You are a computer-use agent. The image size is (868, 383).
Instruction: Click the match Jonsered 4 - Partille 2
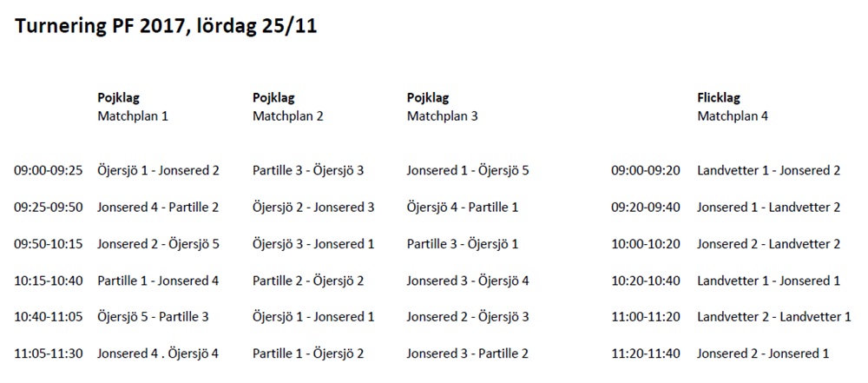click(158, 208)
